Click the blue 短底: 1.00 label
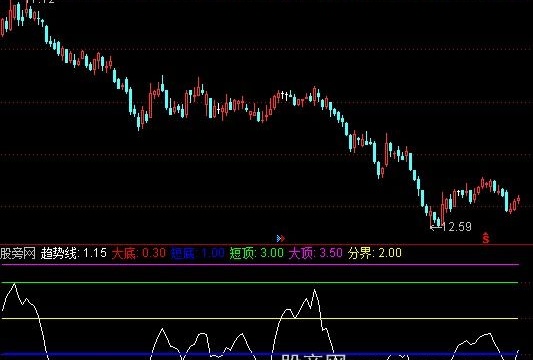The image size is (533, 360). tap(197, 253)
